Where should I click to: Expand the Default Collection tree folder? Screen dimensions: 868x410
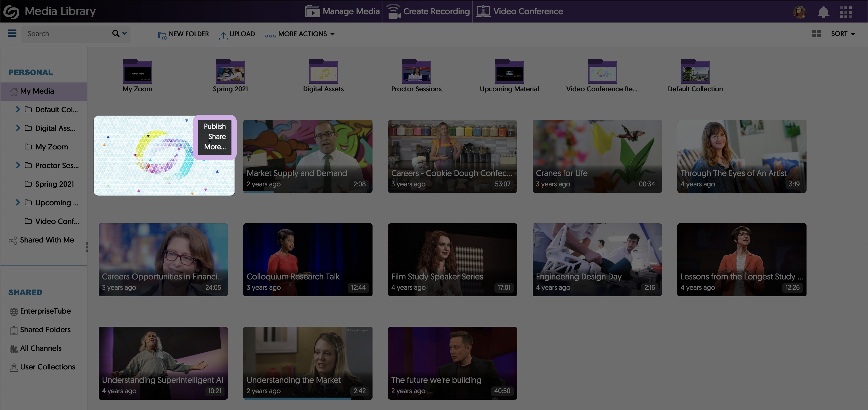[18, 109]
